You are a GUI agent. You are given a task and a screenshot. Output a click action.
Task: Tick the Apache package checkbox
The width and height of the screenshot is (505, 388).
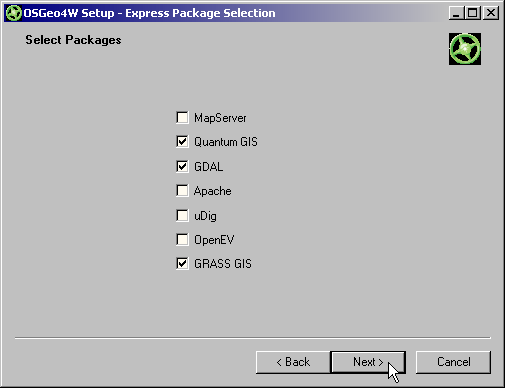[182, 191]
